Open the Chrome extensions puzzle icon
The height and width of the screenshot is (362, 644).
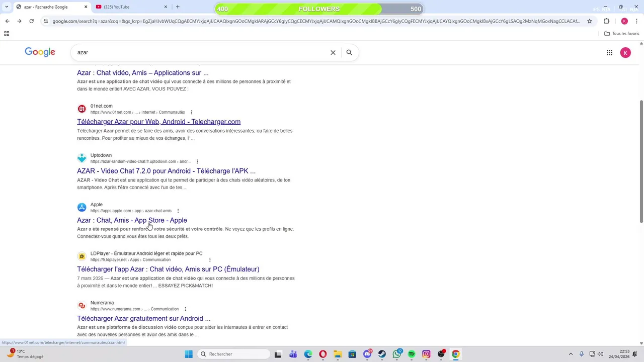click(606, 21)
